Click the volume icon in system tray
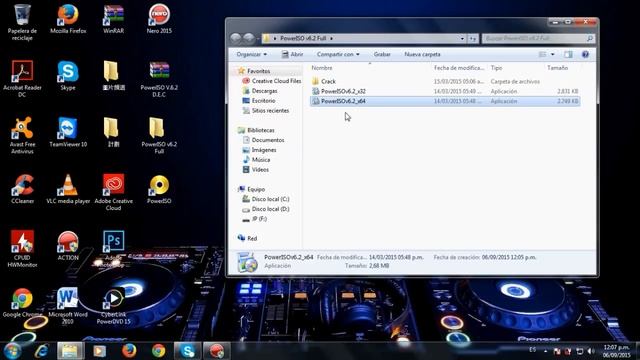 [591, 351]
